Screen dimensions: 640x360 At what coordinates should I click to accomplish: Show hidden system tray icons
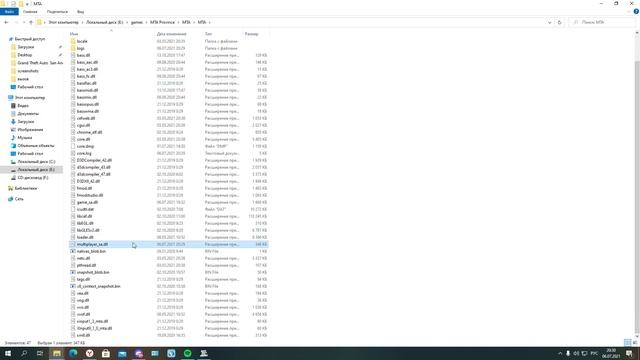(x=560, y=353)
